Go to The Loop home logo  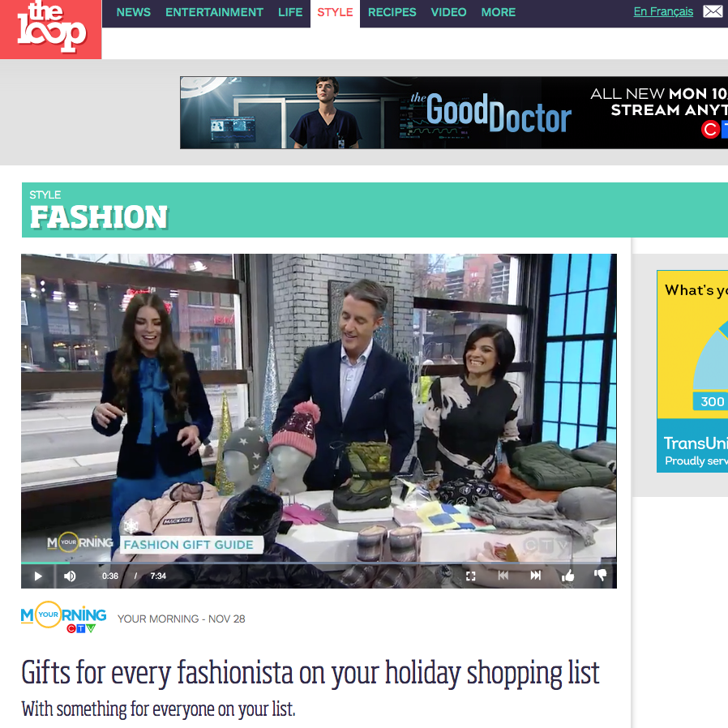coord(50,29)
